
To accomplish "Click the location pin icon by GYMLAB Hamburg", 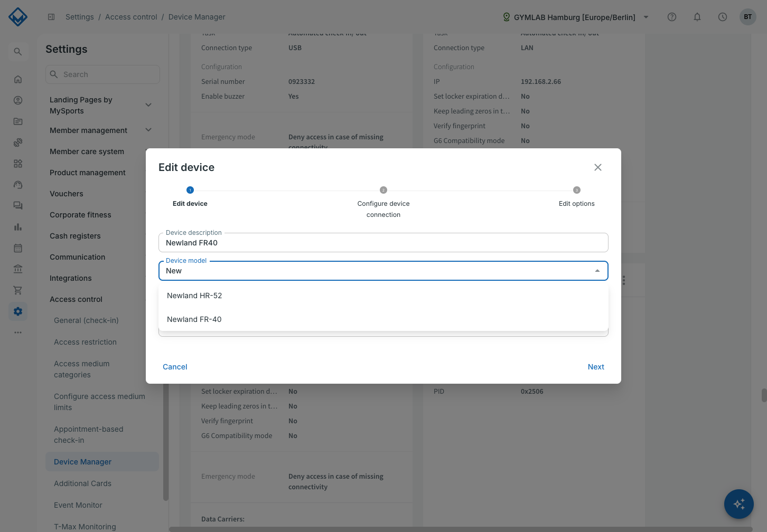I will pyautogui.click(x=507, y=17).
